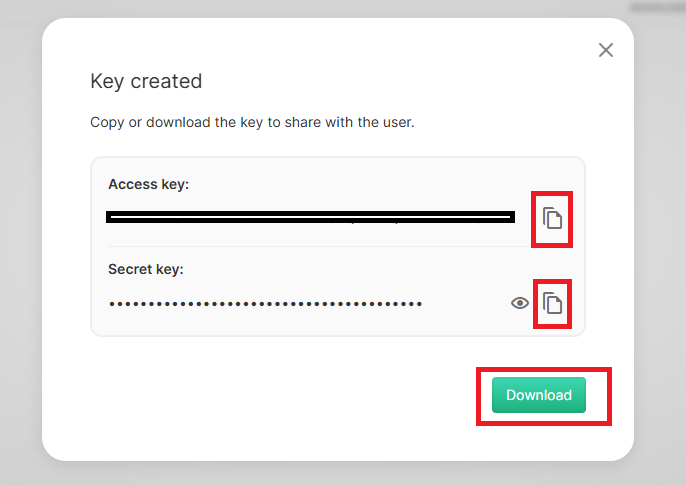Close the Key created dialog
Image resolution: width=686 pixels, height=486 pixels.
pyautogui.click(x=605, y=50)
